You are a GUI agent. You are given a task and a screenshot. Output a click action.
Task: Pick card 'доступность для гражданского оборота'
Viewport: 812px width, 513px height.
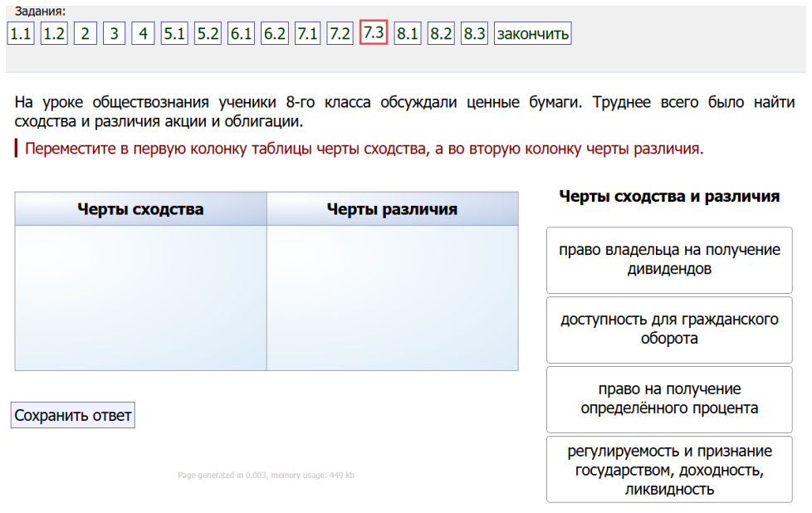click(669, 330)
